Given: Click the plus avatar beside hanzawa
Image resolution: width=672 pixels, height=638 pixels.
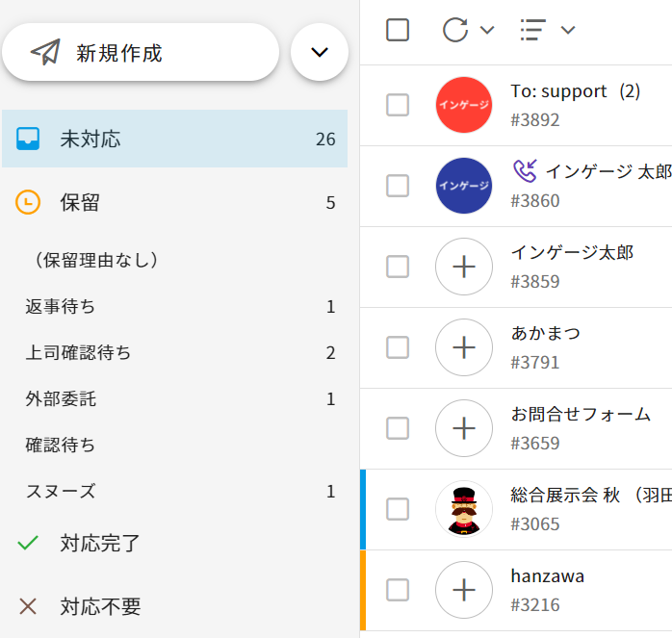Looking at the screenshot, I should tap(464, 590).
